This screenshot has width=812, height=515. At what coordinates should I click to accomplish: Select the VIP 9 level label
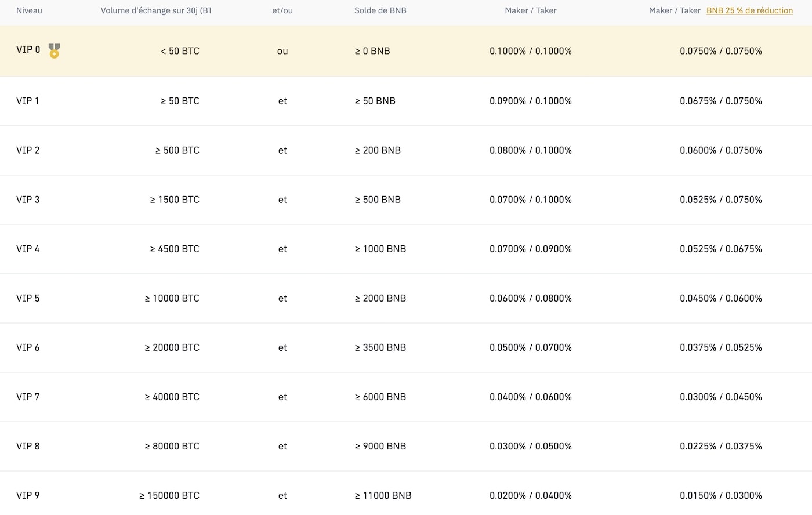tap(28, 495)
